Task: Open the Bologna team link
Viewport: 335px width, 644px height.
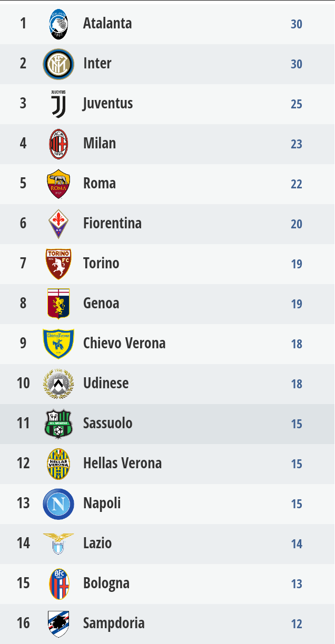Action: point(106,583)
